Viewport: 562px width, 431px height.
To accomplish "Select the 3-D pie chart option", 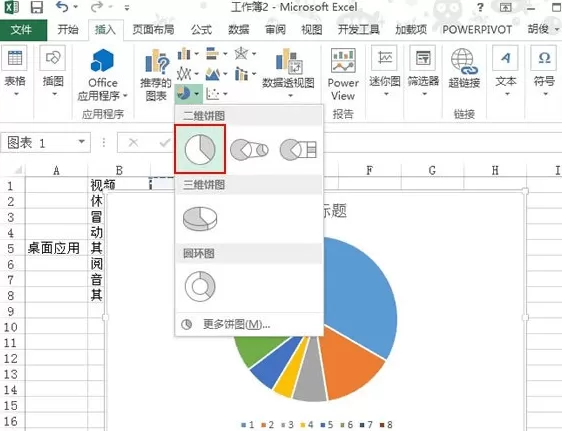I will [x=200, y=218].
